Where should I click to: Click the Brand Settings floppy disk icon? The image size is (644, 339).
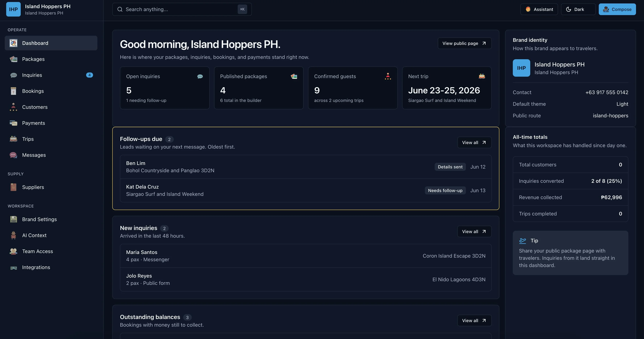13,219
